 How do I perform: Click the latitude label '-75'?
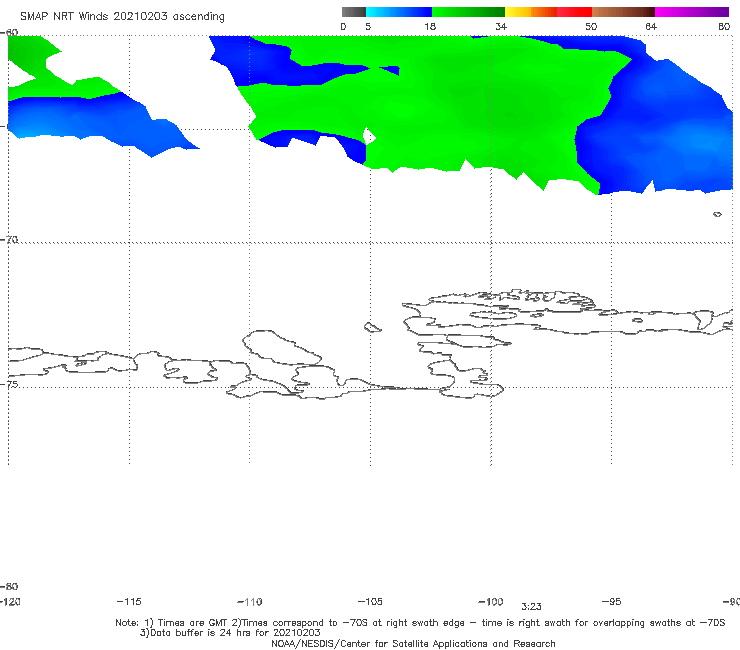(x=9, y=384)
